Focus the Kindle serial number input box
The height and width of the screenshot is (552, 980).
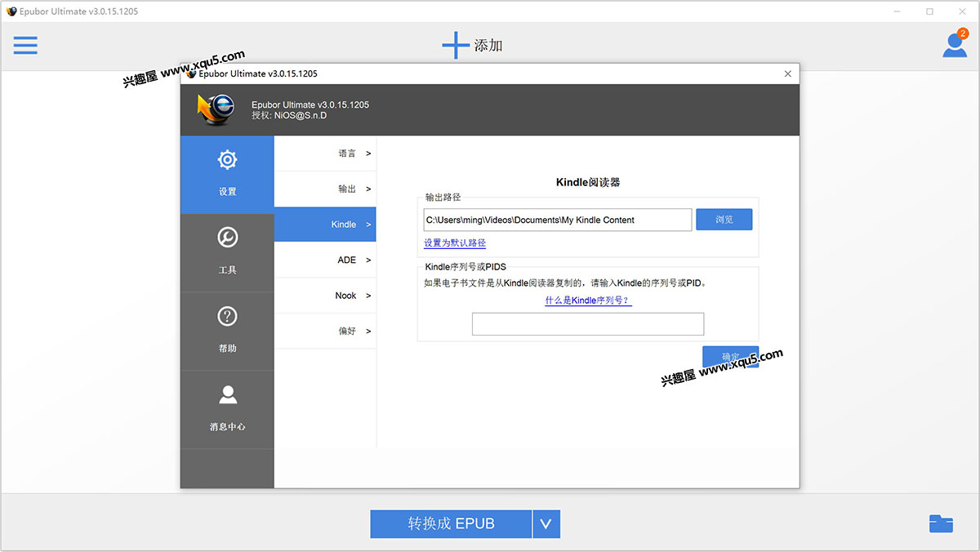588,324
